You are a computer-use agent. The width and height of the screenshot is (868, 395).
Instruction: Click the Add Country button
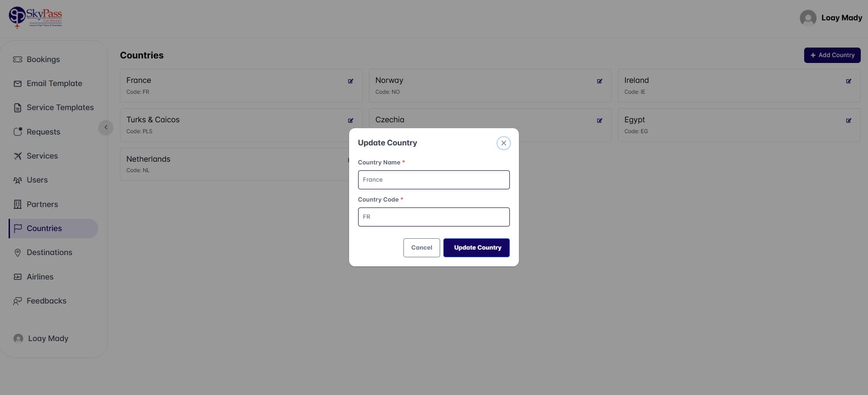(832, 55)
